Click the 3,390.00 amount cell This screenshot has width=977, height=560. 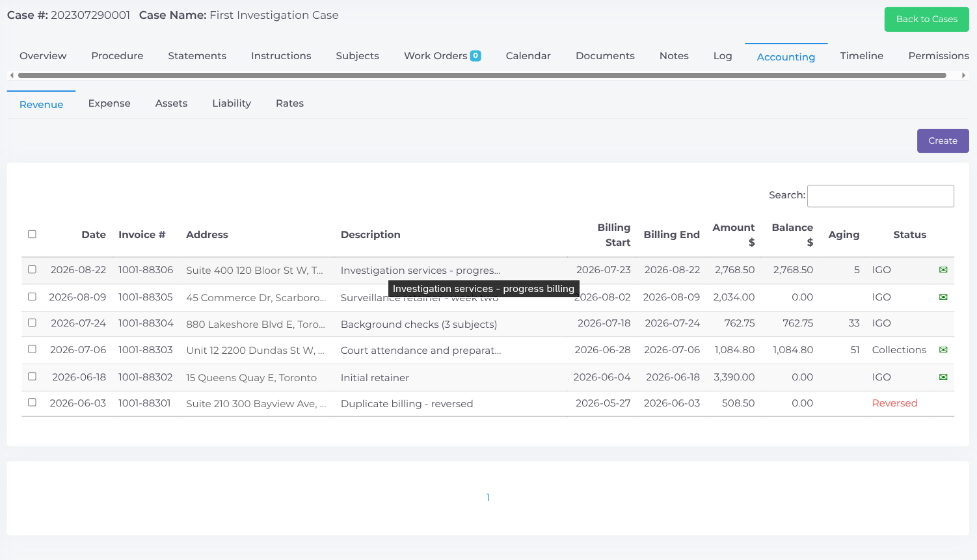pos(734,377)
